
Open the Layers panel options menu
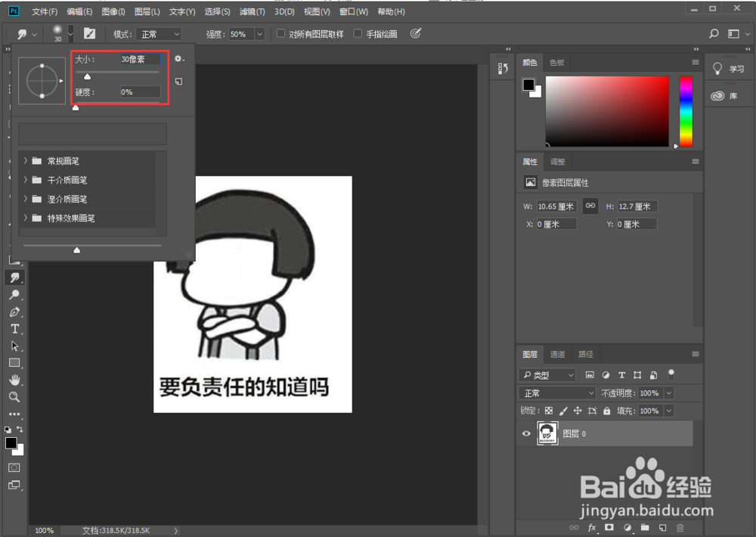(696, 354)
